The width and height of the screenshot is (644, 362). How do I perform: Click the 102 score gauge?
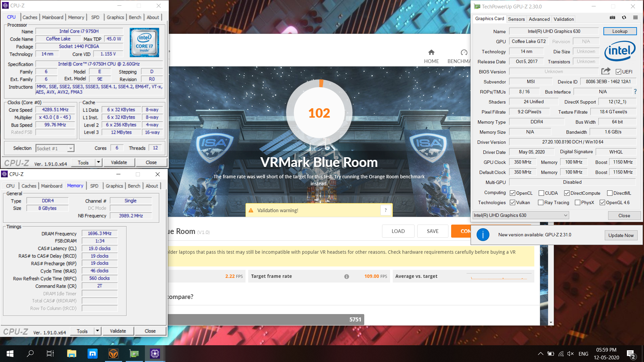coord(319,113)
